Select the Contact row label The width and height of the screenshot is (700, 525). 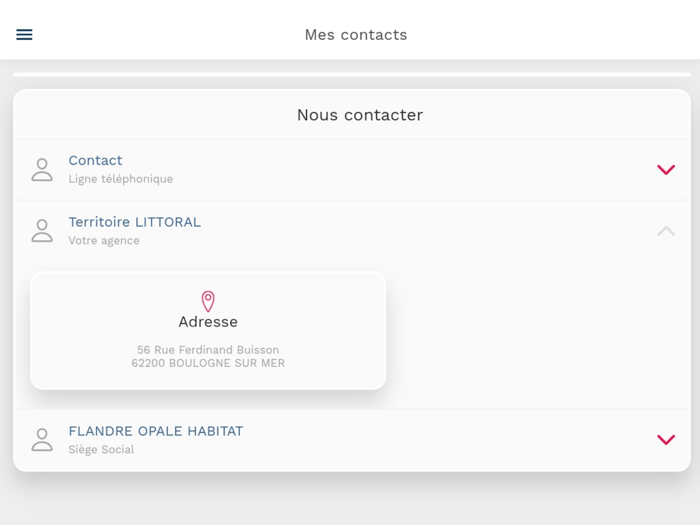pos(95,160)
